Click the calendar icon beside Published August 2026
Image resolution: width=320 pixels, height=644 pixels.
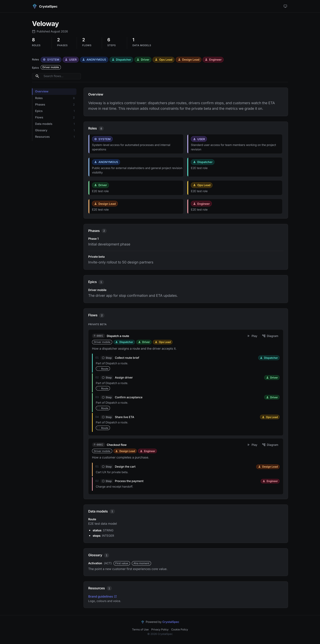[34, 32]
